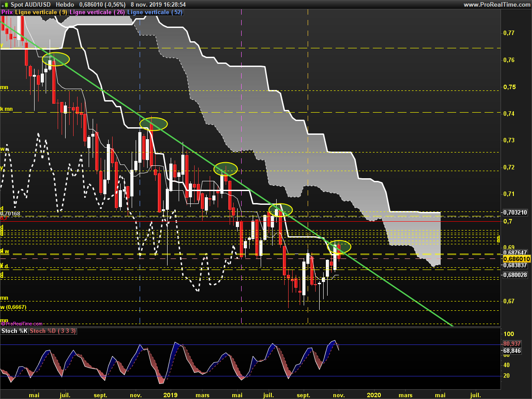Open the Stoch %D (3 3 3) label

point(54,331)
